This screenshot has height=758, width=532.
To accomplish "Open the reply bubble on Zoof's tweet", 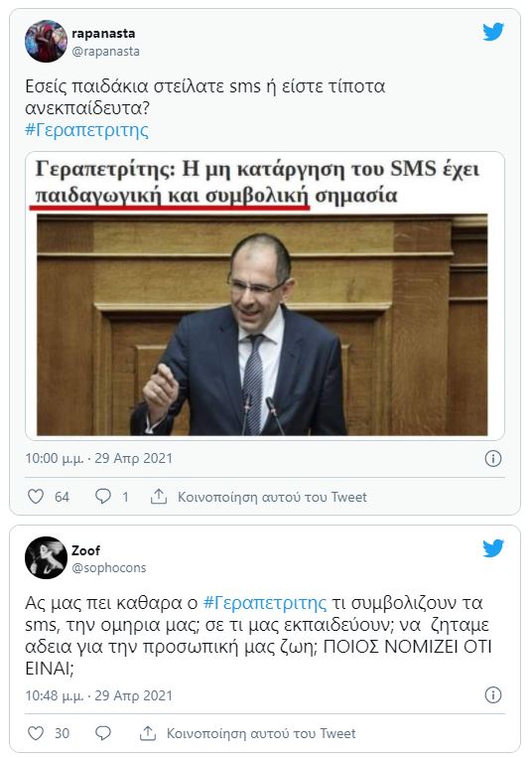I will (x=103, y=733).
